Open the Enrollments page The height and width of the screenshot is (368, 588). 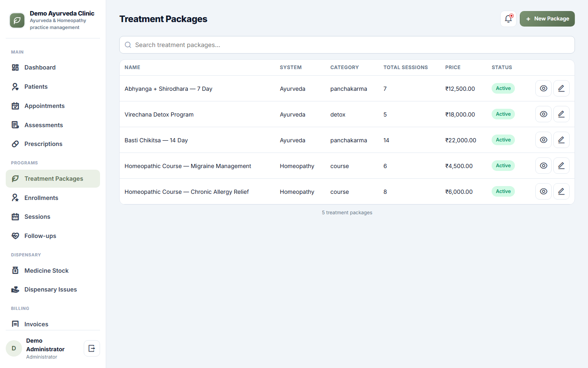pos(53,198)
